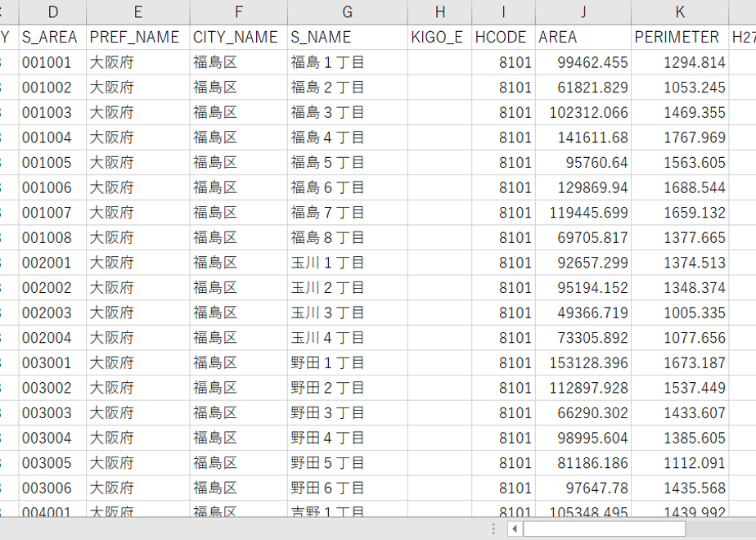The height and width of the screenshot is (540, 756).
Task: Select PERIMETER value 1348.374
Action: (680, 288)
